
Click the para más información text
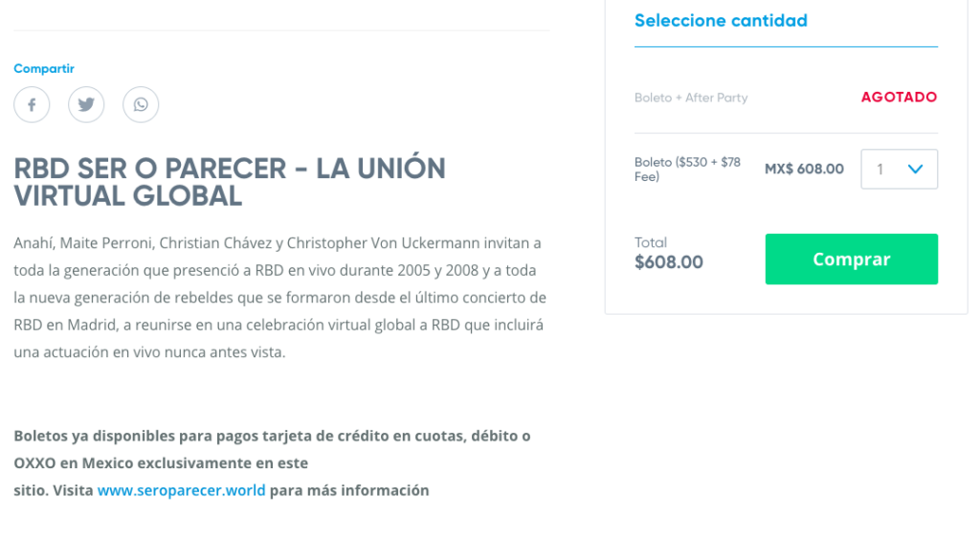tap(349, 490)
